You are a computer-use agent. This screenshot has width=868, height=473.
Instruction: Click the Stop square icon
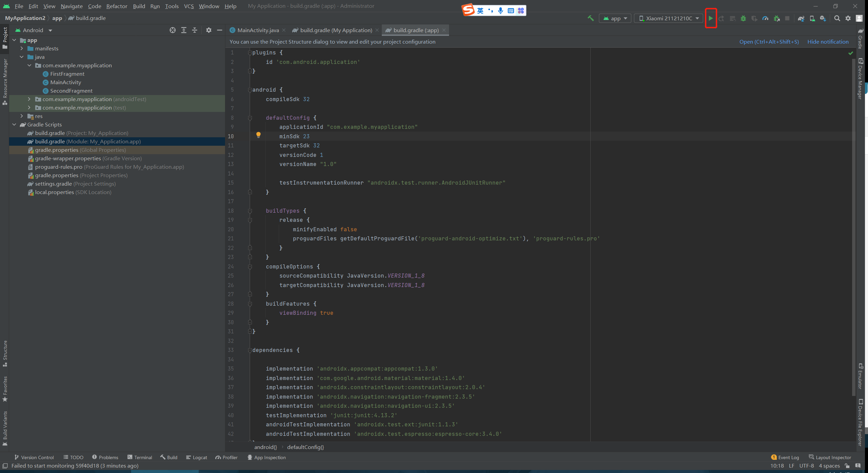pos(787,18)
